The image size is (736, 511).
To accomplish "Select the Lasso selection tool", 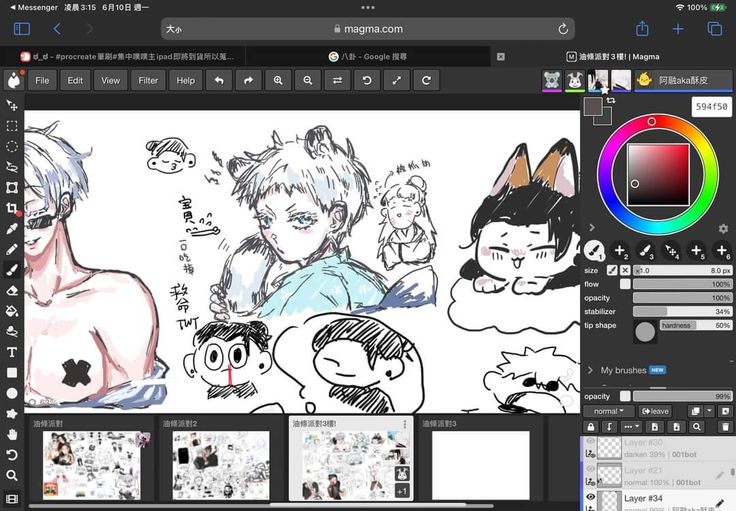I will [12, 167].
